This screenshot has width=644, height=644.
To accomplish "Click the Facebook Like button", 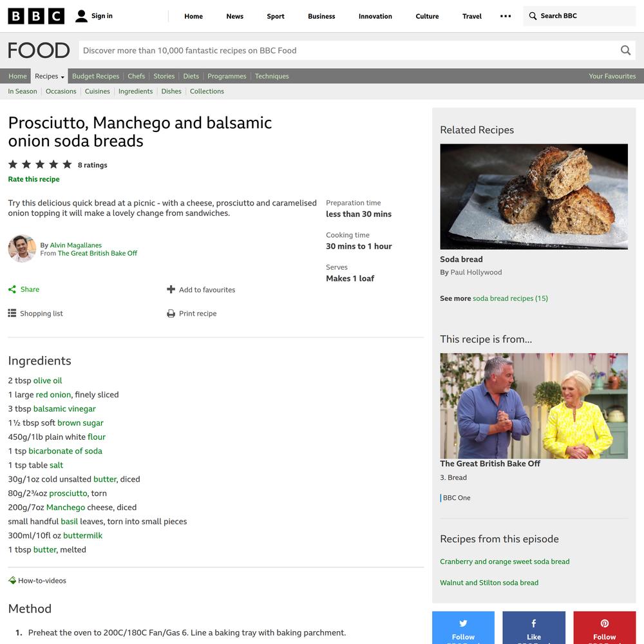I will click(x=534, y=627).
